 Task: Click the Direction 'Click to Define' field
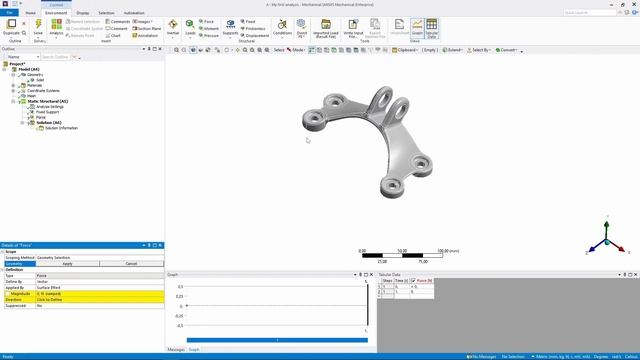[x=100, y=300]
